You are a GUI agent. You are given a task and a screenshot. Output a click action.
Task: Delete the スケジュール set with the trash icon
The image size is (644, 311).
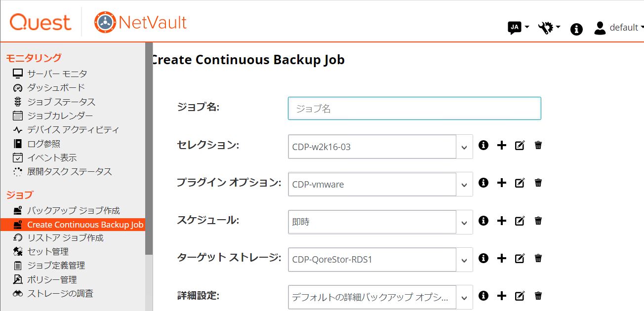click(x=538, y=220)
